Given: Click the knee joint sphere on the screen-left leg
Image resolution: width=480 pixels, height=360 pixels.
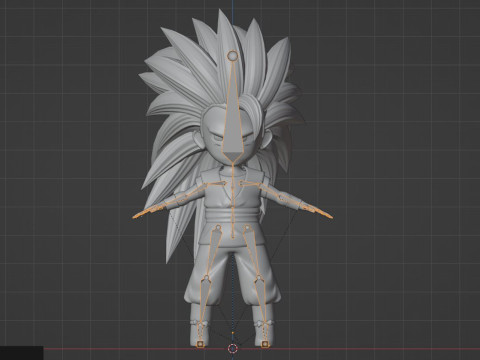Looking at the screenshot, I should 206,277.
